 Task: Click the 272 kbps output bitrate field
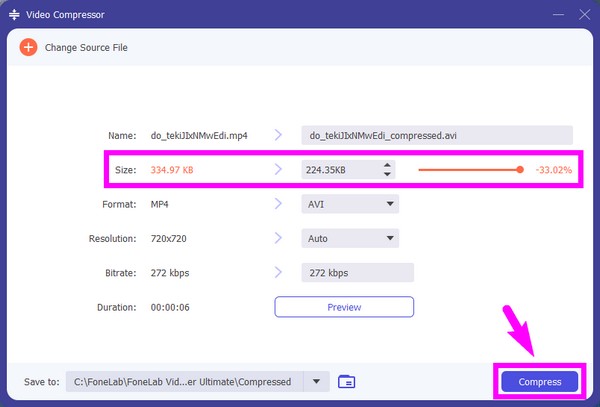click(357, 273)
